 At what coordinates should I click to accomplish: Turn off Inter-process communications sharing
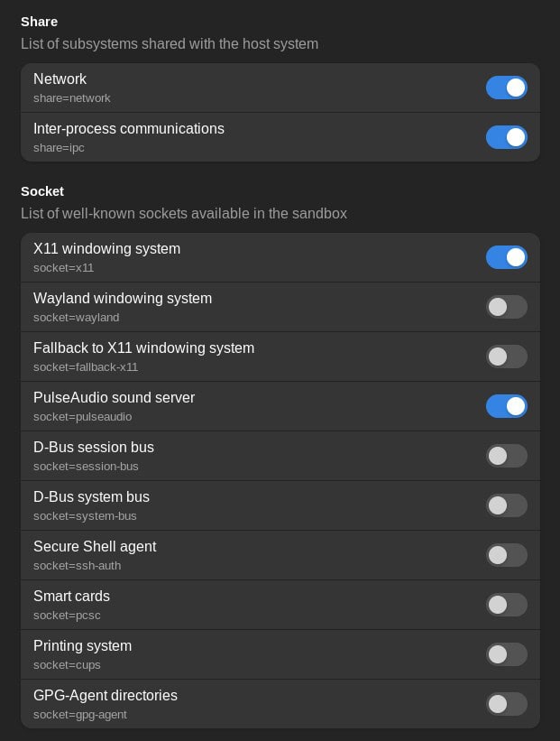(506, 137)
